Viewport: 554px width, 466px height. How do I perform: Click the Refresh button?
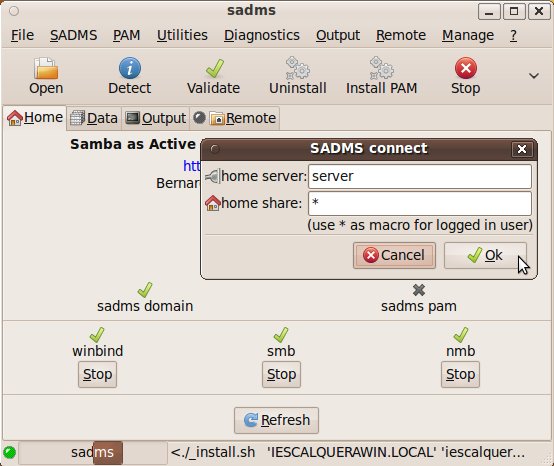pyautogui.click(x=276, y=420)
